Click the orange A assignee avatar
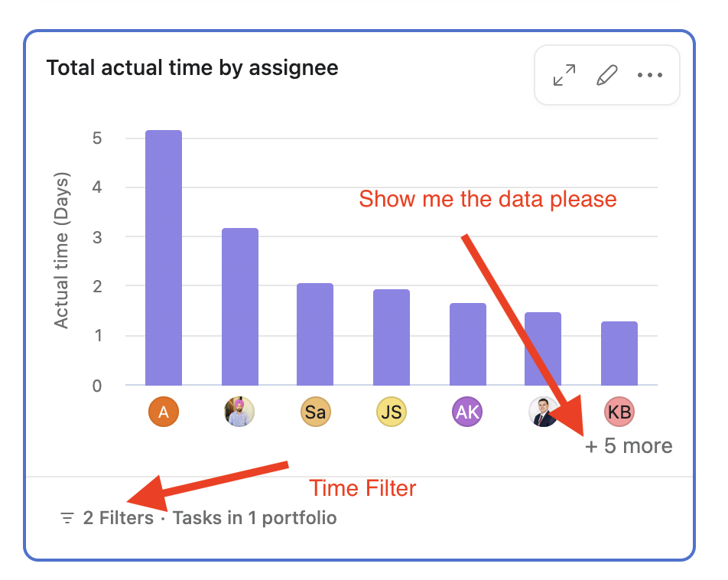The image size is (728, 580). (x=164, y=412)
